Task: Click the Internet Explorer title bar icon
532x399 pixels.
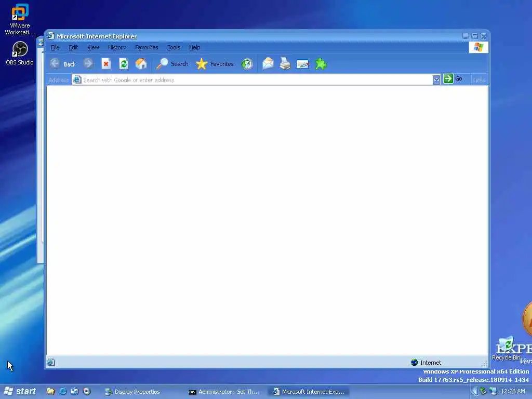Action: pyautogui.click(x=51, y=36)
